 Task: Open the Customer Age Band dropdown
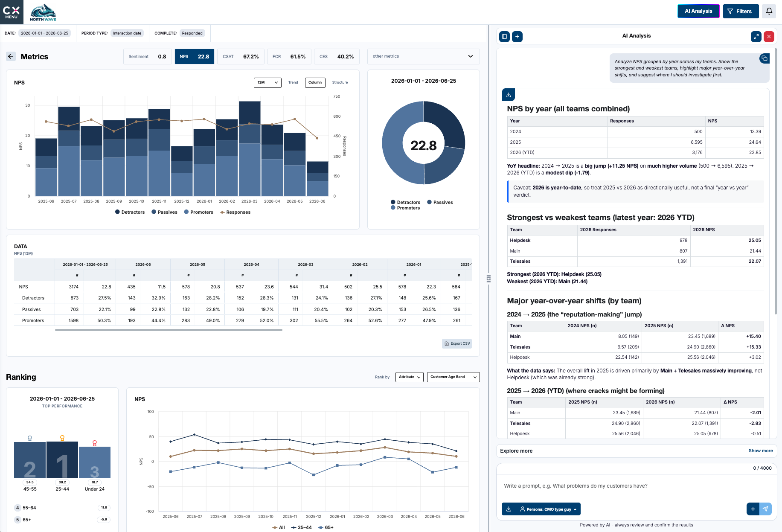coord(453,377)
